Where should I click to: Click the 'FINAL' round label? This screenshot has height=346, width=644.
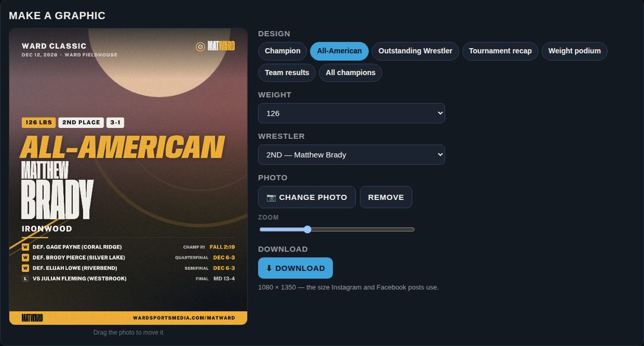202,278
